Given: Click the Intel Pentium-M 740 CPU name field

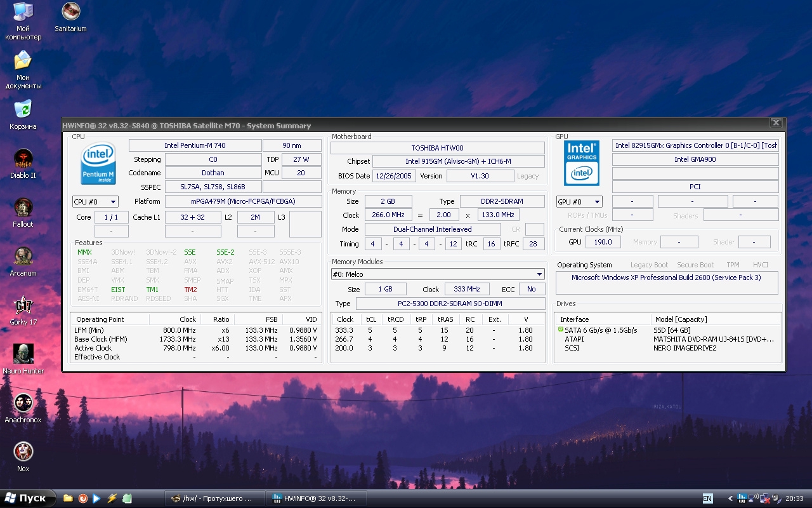Looking at the screenshot, I should (x=195, y=145).
